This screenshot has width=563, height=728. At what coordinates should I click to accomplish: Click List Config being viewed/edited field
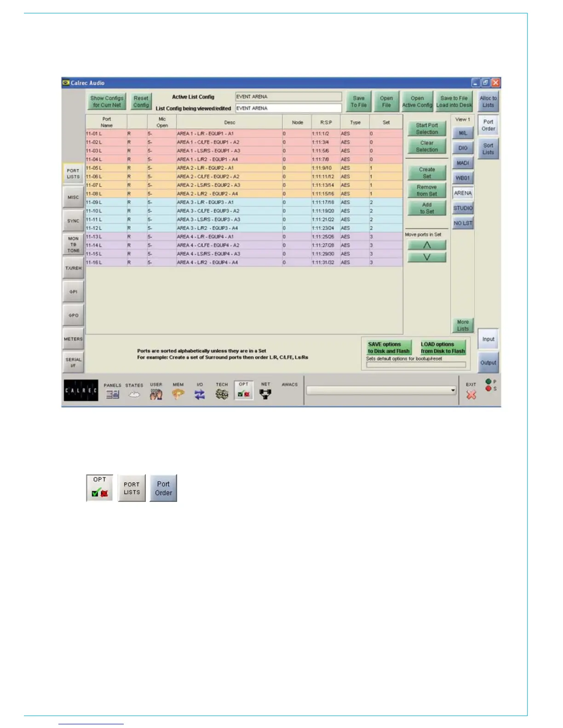(x=288, y=108)
